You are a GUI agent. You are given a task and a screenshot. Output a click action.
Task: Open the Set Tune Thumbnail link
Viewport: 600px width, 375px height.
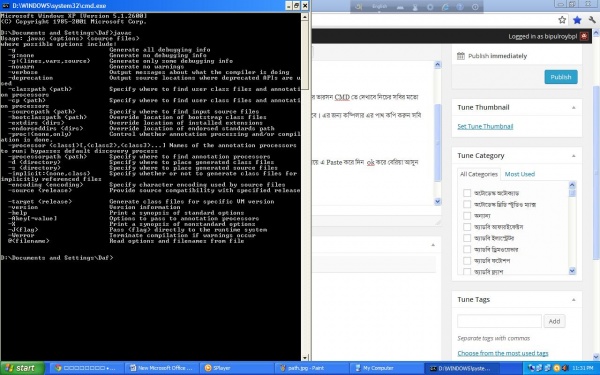click(485, 126)
